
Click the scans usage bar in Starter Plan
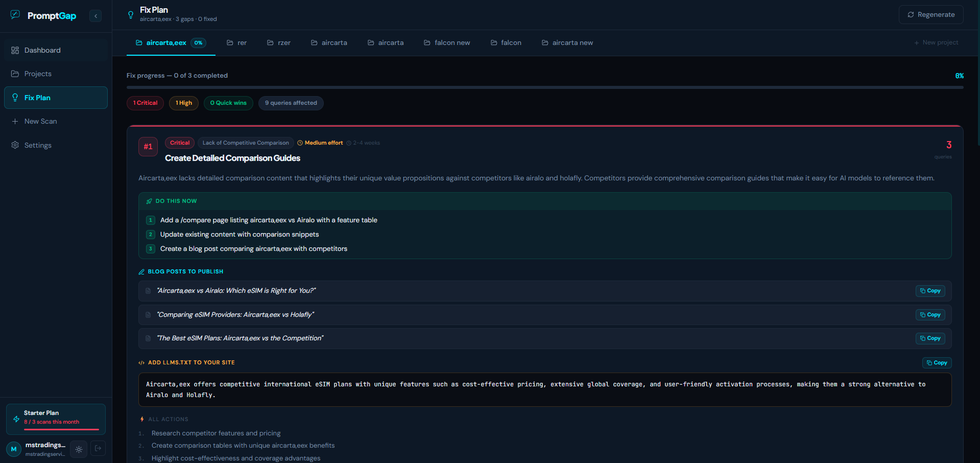[x=61, y=429]
